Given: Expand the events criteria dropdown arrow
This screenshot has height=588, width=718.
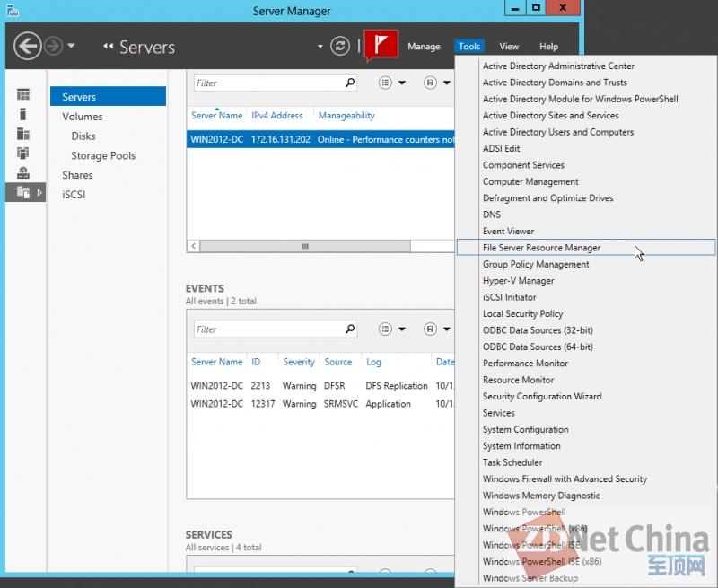Looking at the screenshot, I should click(x=402, y=329).
